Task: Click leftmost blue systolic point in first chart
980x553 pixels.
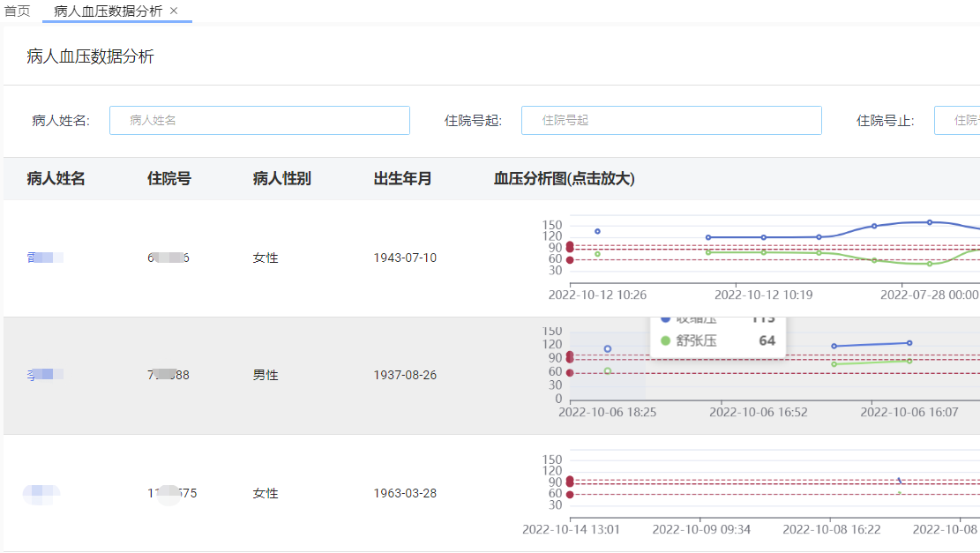Action: [x=597, y=231]
